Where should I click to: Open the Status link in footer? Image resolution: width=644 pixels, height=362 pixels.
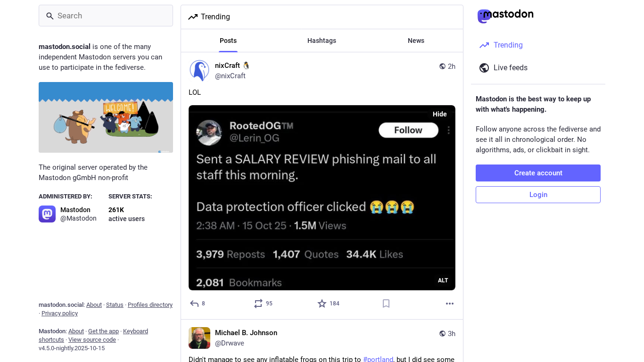(115, 305)
